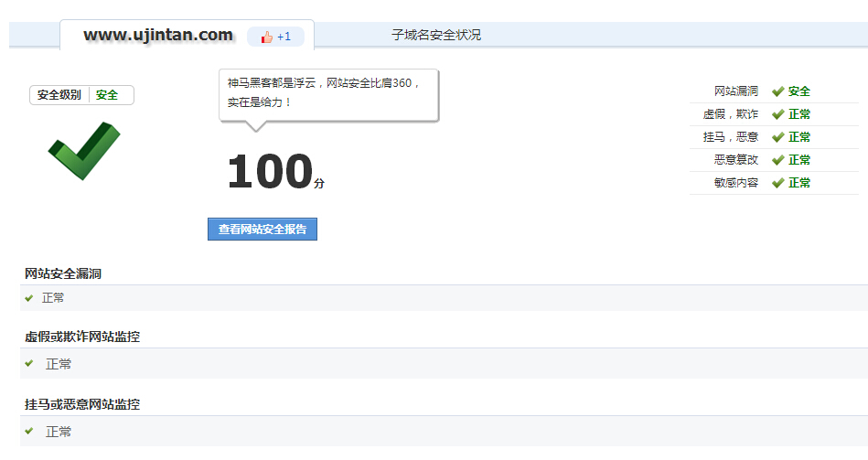Image resolution: width=868 pixels, height=460 pixels.
Task: Switch to the 子域名安全状况 tab
Action: click(435, 35)
